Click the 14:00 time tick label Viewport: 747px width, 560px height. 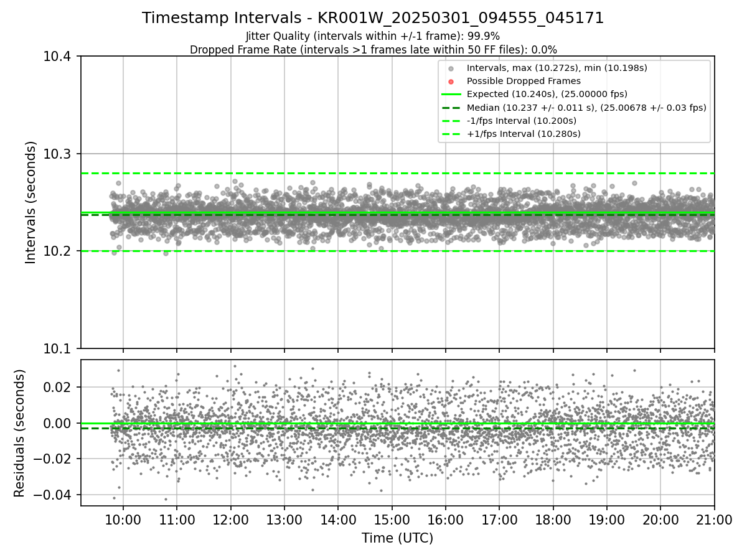coord(338,519)
